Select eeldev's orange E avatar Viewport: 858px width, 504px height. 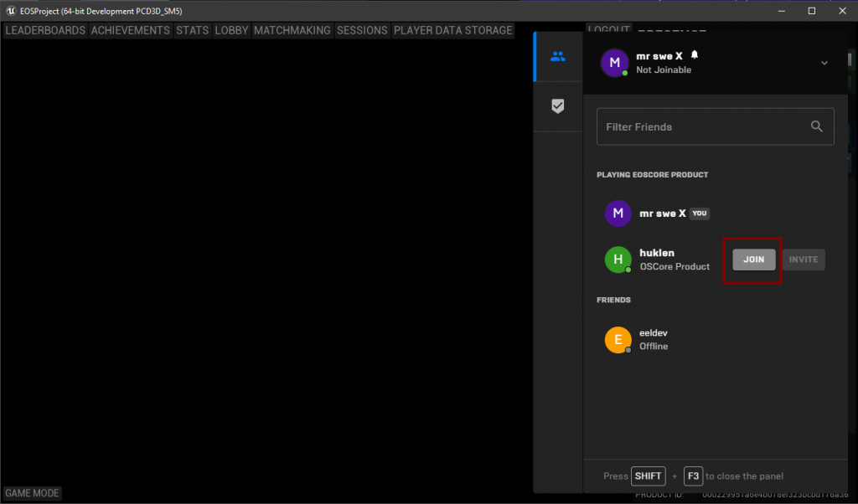tap(618, 339)
